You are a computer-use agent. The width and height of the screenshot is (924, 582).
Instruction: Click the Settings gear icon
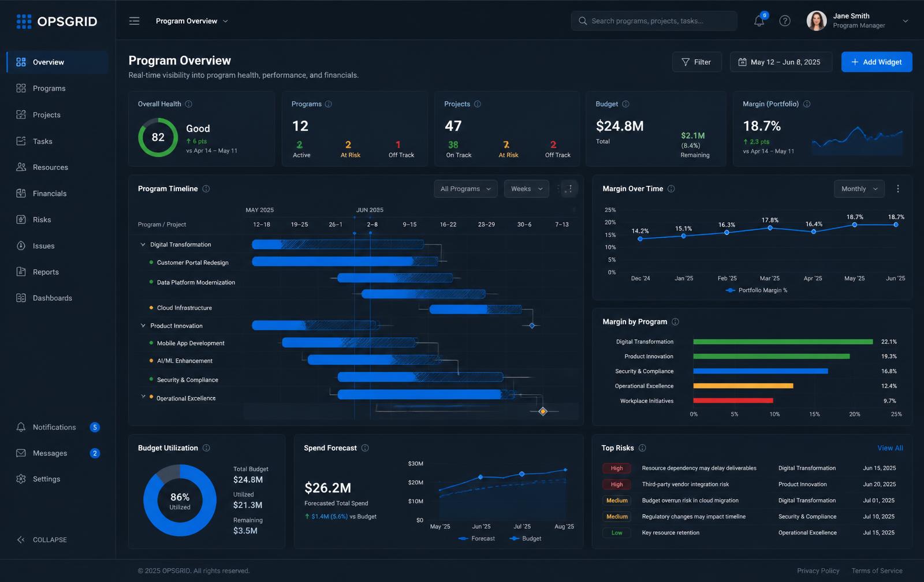tap(21, 479)
